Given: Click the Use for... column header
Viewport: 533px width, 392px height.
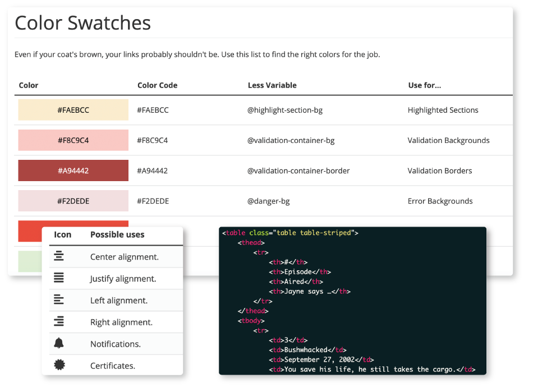Looking at the screenshot, I should (425, 85).
